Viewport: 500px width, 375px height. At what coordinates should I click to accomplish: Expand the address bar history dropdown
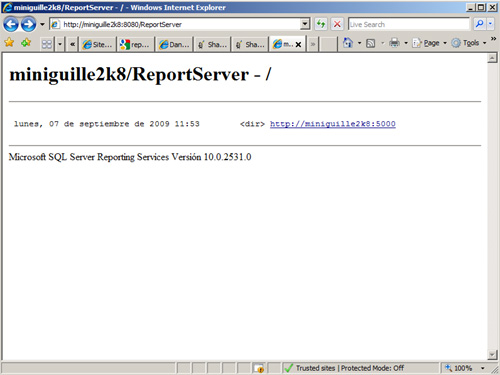(x=305, y=24)
